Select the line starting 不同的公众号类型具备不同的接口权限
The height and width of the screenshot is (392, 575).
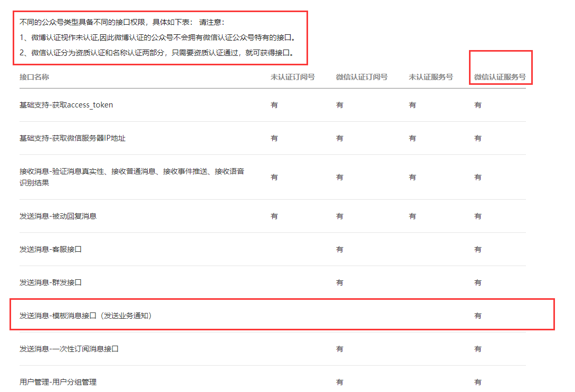coord(122,22)
